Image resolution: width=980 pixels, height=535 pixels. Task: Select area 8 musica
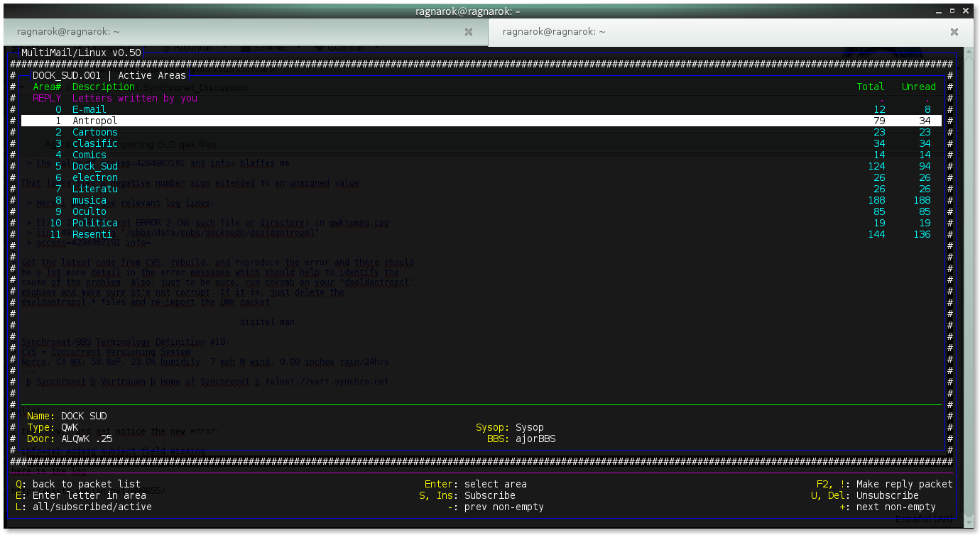(x=481, y=201)
